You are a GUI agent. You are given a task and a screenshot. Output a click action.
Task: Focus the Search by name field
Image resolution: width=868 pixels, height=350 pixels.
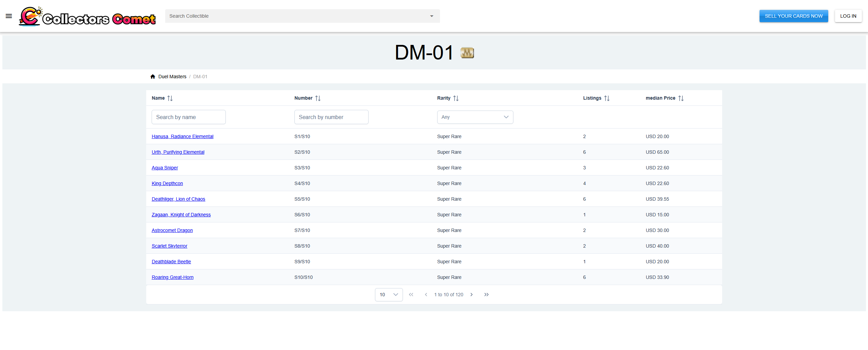[x=189, y=117]
